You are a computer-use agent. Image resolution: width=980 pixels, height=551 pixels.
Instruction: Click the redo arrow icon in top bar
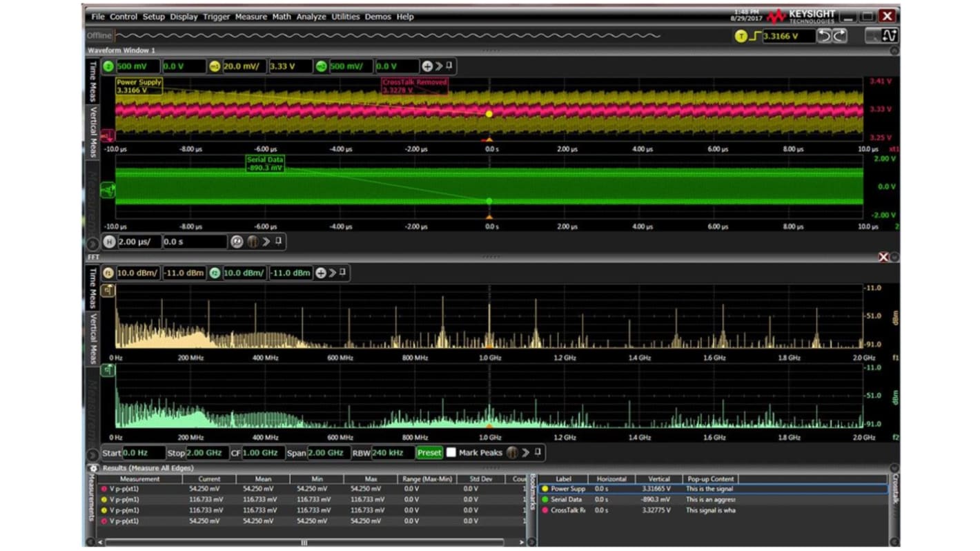click(x=839, y=37)
